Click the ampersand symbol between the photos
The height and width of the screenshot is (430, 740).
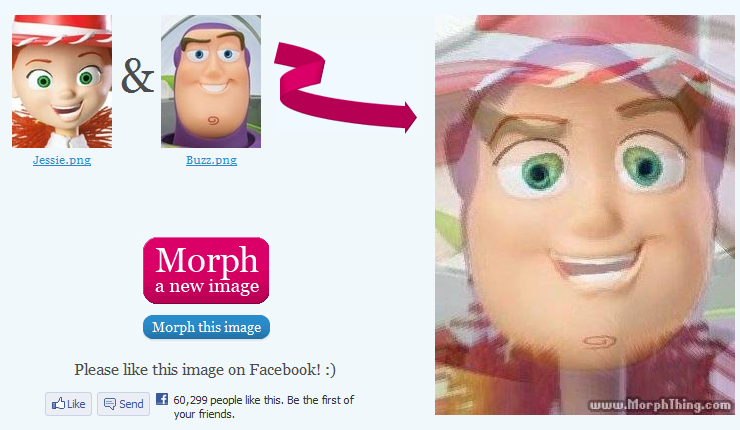(137, 76)
